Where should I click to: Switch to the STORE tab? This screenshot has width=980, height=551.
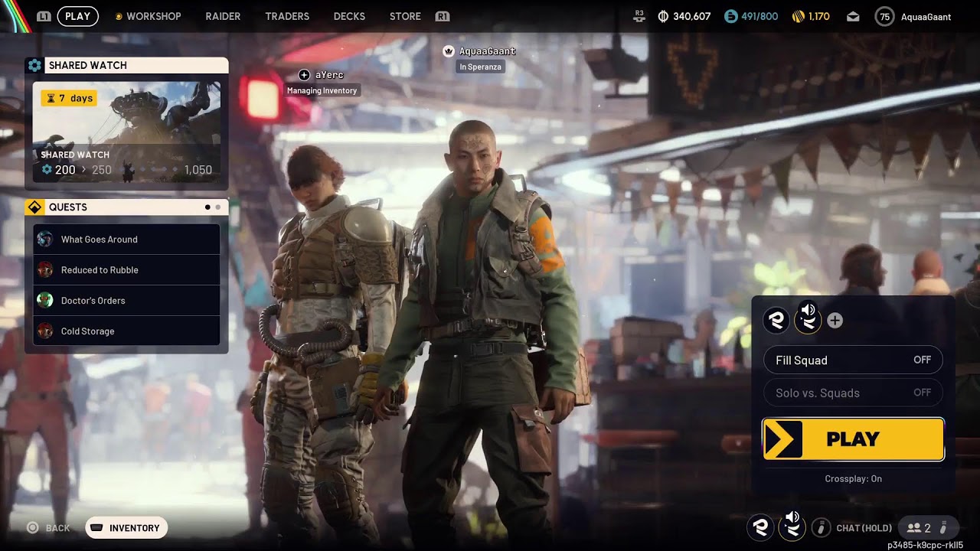(405, 16)
